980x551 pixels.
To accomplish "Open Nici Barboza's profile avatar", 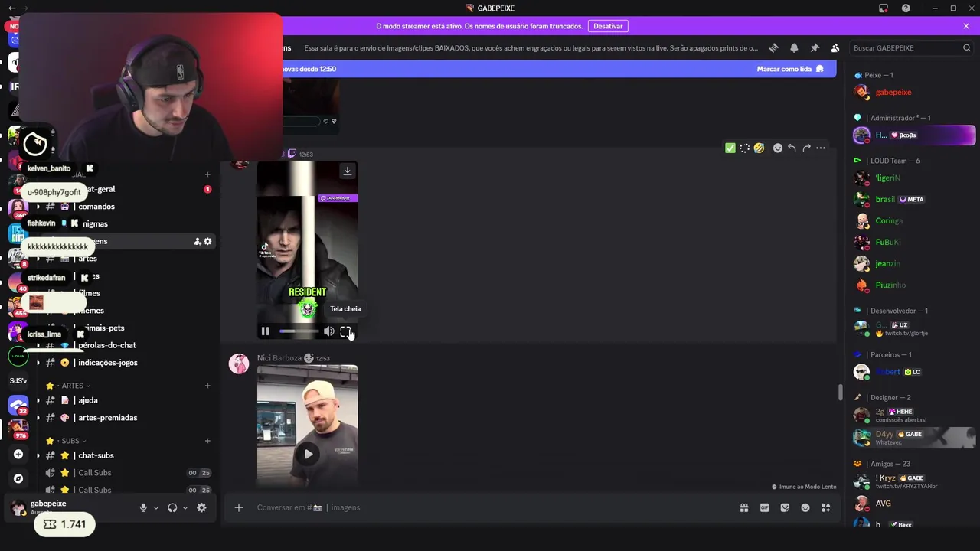I will pyautogui.click(x=239, y=364).
